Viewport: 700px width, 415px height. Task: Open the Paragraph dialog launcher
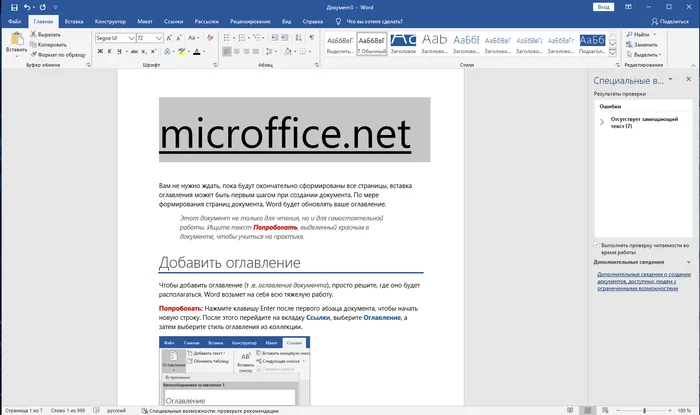[317, 65]
